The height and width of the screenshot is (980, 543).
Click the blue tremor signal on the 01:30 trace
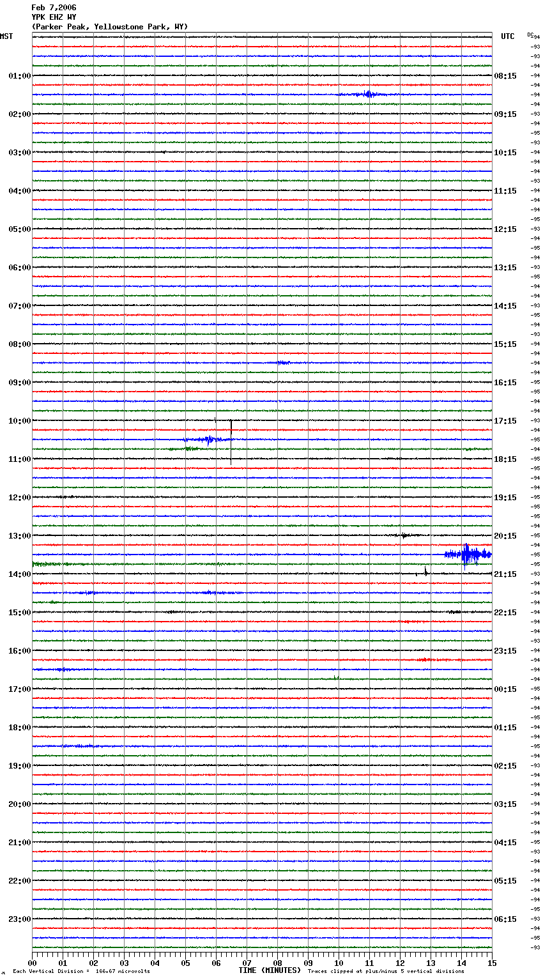[367, 95]
